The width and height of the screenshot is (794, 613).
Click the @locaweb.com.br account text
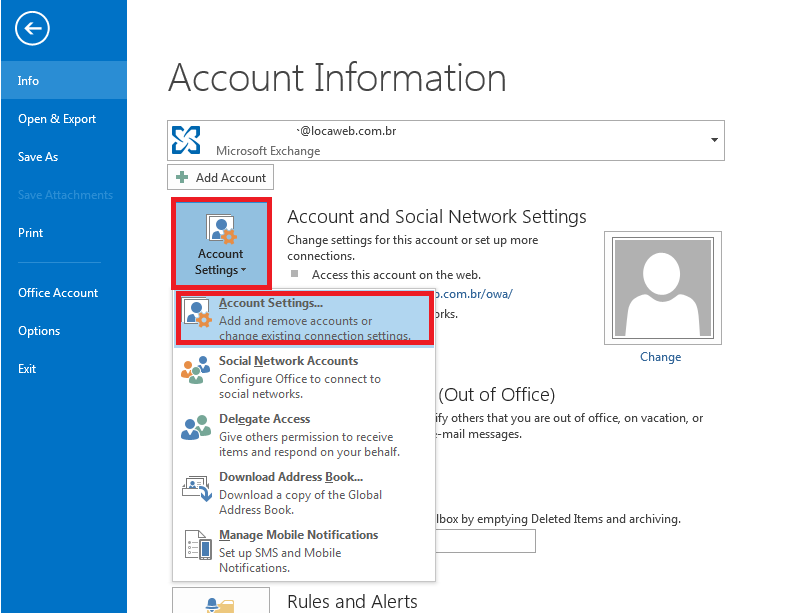(x=346, y=131)
